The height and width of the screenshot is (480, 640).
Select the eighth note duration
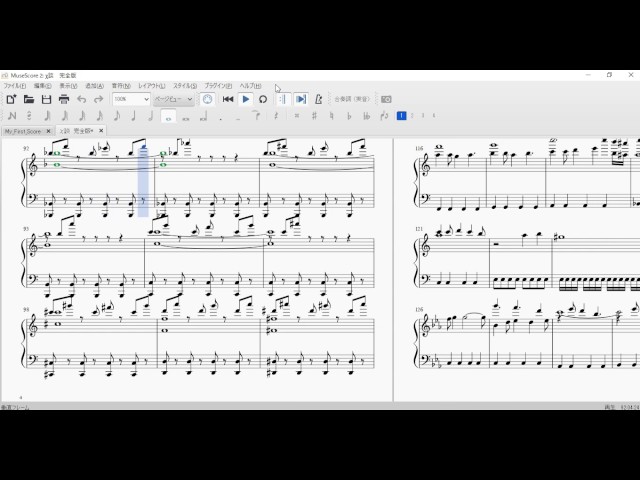pyautogui.click(x=117, y=116)
